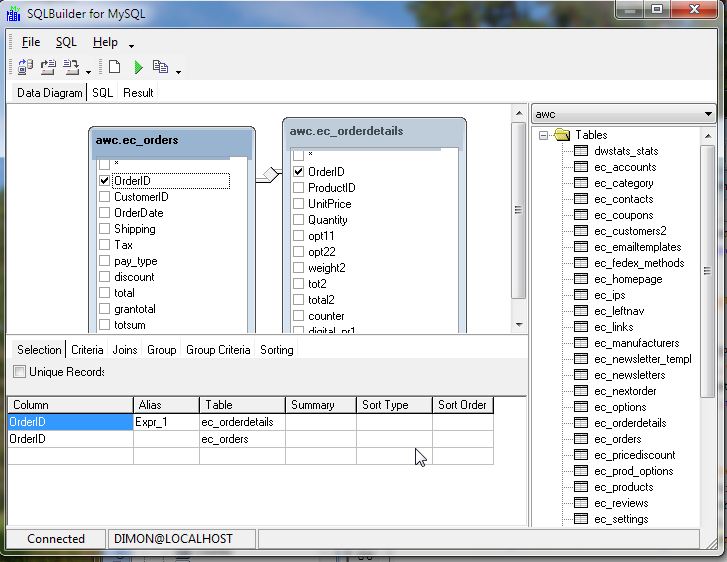Screen dimensions: 727x562
Task: Click the ec_products table icon
Action: [x=580, y=487]
